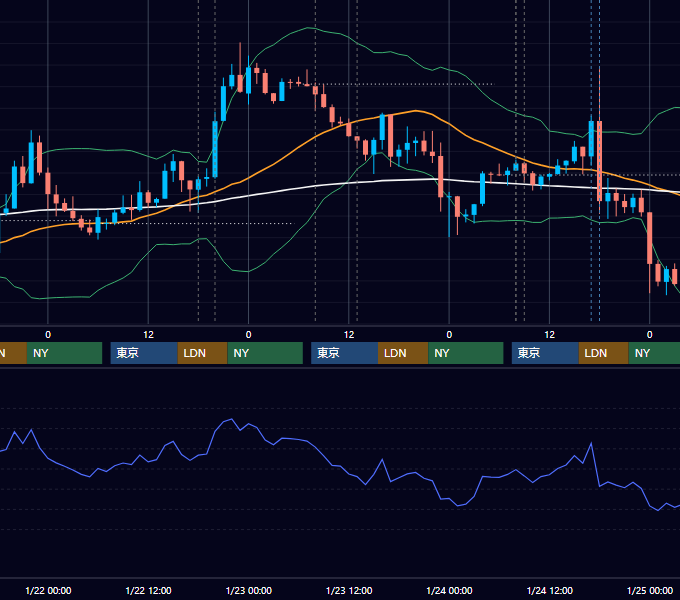Viewport: 680px width, 600px height.
Task: Select the 1/23 00:00 date label
Action: click(248, 590)
